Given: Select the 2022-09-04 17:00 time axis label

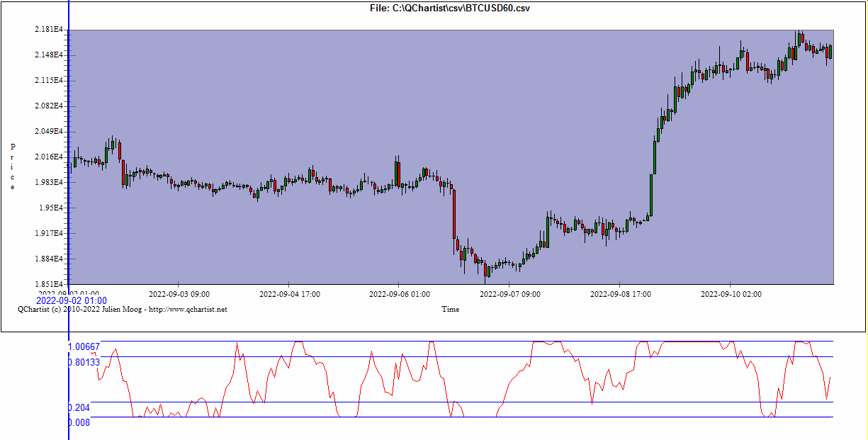Looking at the screenshot, I should click(x=289, y=293).
